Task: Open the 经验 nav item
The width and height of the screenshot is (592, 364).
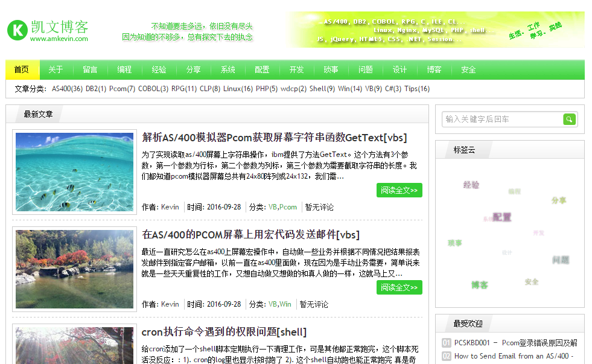Action: [159, 69]
